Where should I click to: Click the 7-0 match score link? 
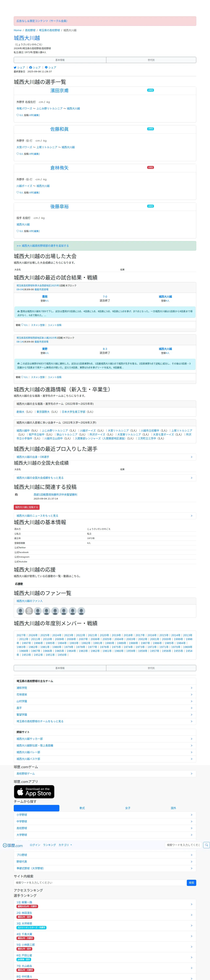(x=105, y=297)
